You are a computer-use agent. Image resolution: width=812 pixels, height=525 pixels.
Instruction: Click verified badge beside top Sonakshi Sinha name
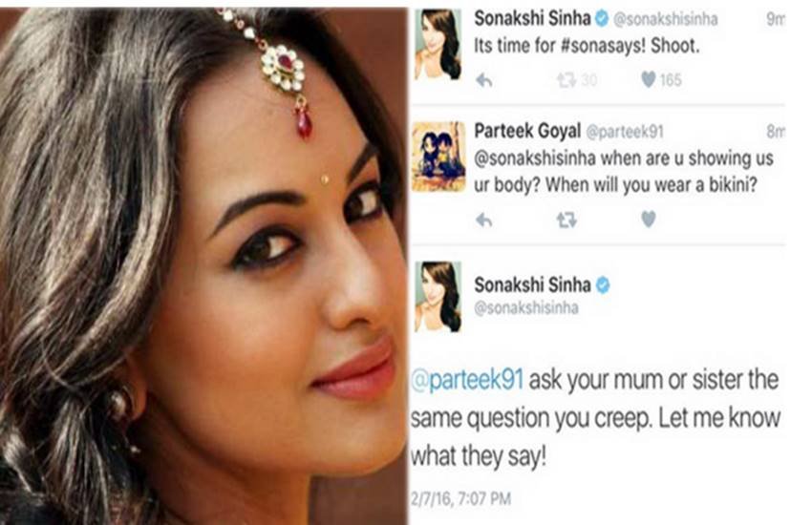(601, 19)
